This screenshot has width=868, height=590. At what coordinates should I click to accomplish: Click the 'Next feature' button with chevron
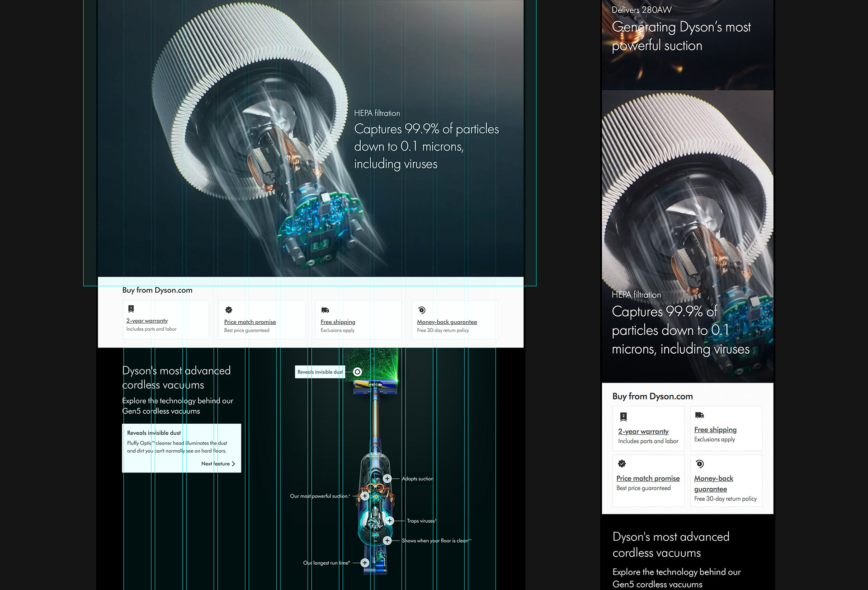[x=218, y=464]
